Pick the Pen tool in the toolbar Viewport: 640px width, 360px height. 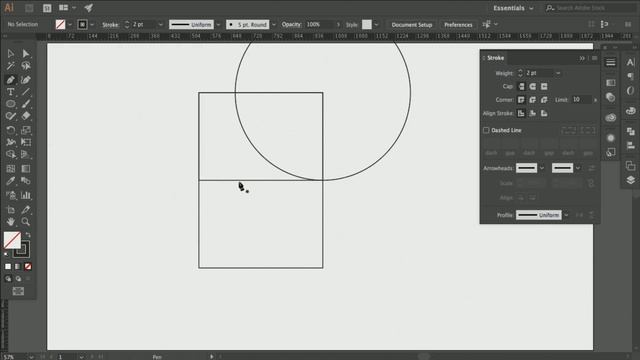pos(11,80)
